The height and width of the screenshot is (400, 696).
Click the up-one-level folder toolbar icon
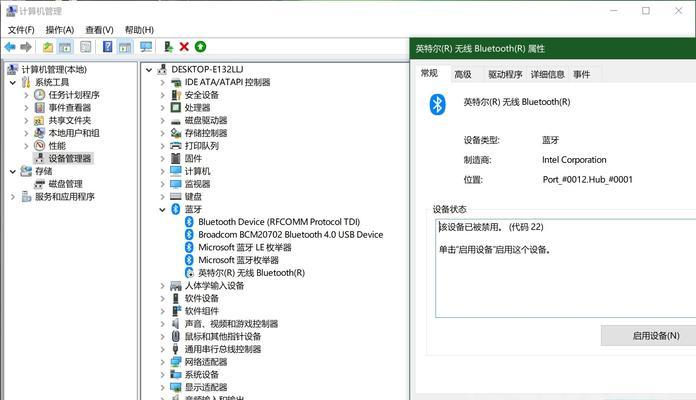(48, 47)
